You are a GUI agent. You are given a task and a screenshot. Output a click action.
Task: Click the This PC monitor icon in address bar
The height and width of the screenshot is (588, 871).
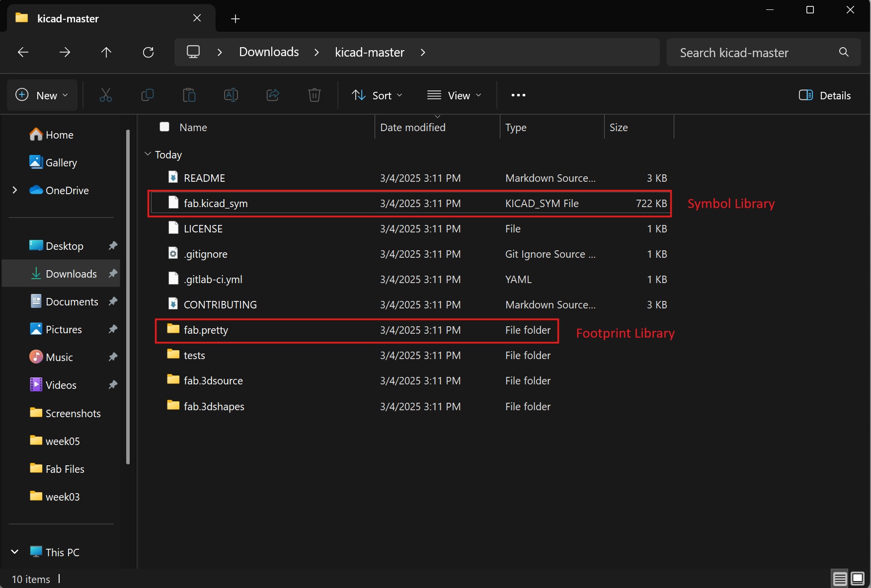click(x=193, y=52)
